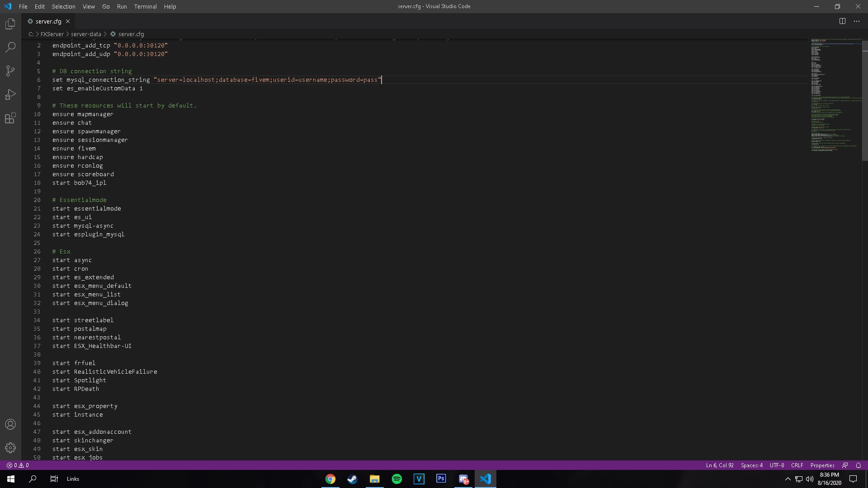Split the editor using the split icon
Screen dimensions: 868x488
(842, 21)
